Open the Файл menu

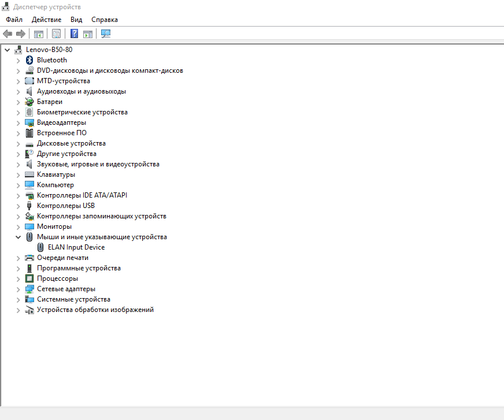[x=14, y=20]
